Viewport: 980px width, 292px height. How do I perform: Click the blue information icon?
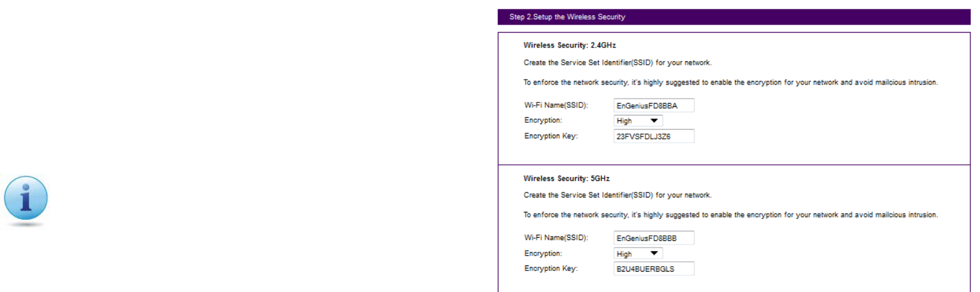26,199
